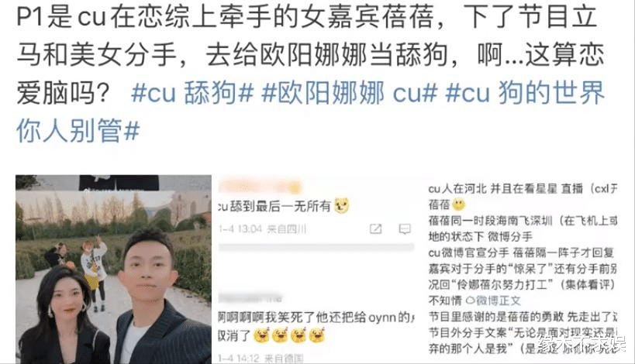
Task: Click the 1-4 13:04 来自四川 timestamp
Action: click(x=262, y=229)
